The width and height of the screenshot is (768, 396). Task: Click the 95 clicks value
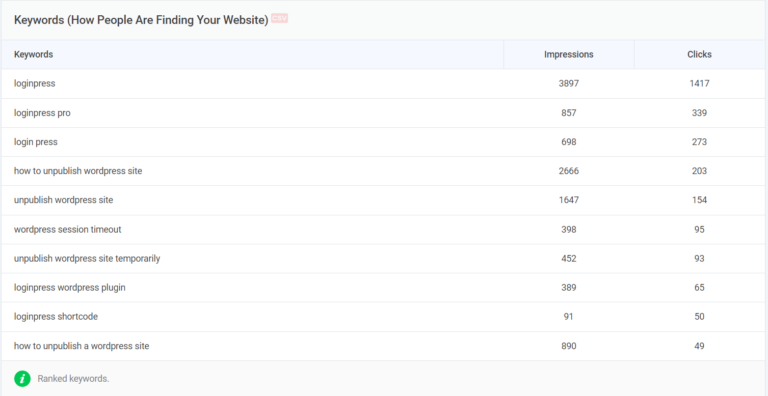[x=699, y=229]
